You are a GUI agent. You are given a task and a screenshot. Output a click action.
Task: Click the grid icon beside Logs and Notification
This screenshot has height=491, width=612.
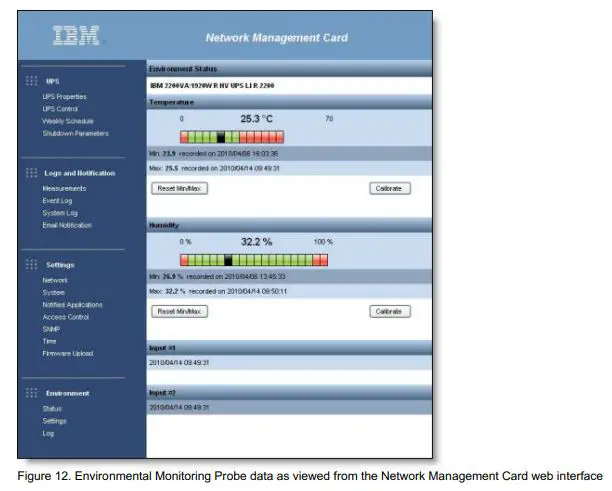click(x=32, y=173)
